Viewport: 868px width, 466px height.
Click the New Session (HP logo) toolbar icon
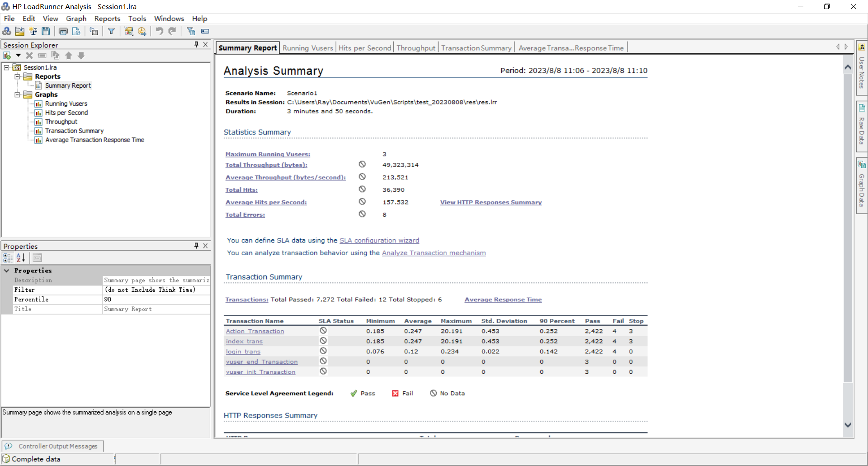click(7, 31)
